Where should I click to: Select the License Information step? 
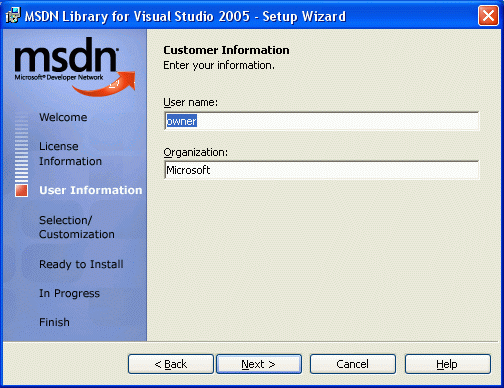70,154
